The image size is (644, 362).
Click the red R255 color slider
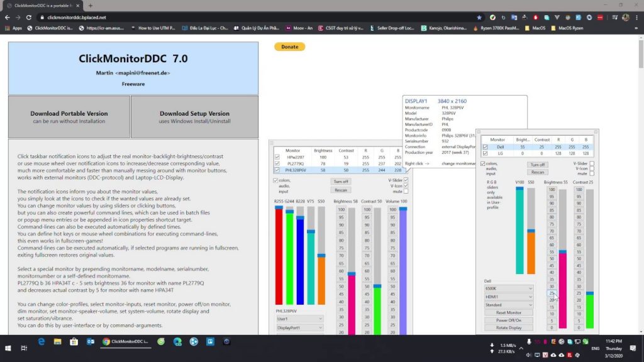click(x=279, y=255)
